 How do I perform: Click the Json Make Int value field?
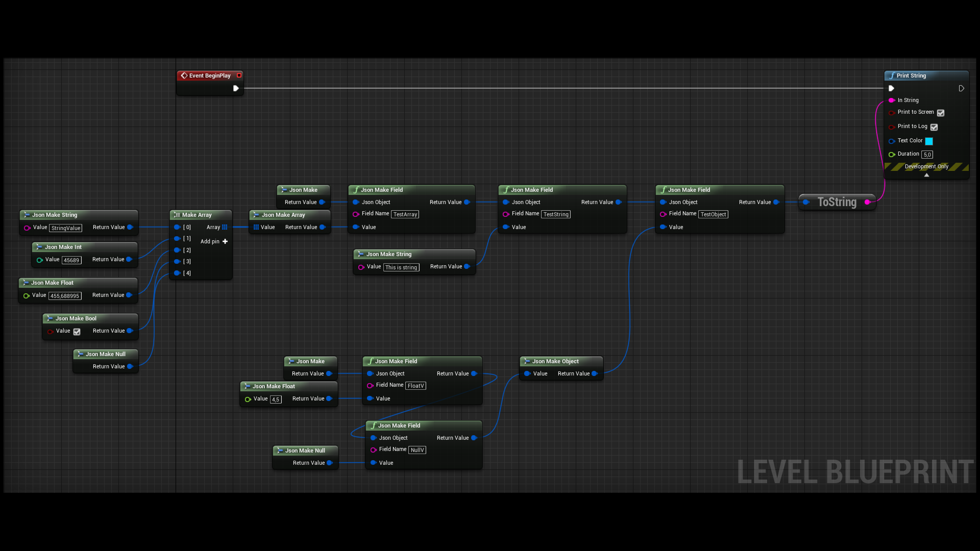click(x=71, y=260)
